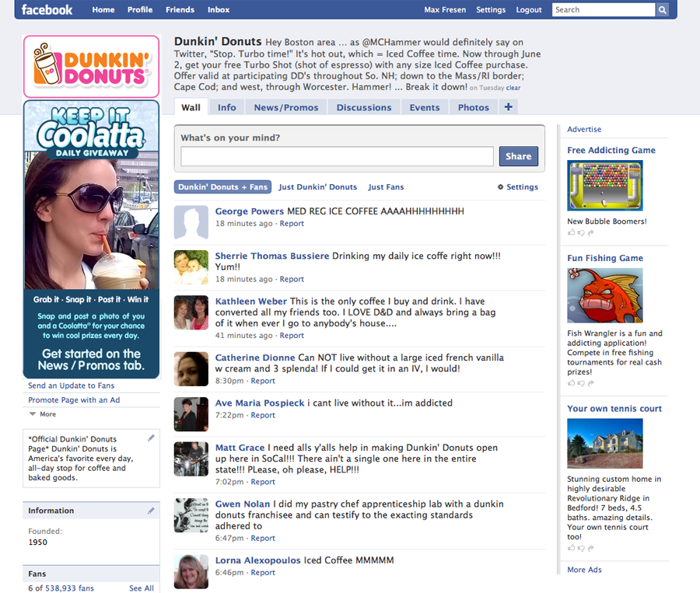This screenshot has height=593, width=700.
Task: Open the News/Promos tab
Action: click(x=286, y=107)
